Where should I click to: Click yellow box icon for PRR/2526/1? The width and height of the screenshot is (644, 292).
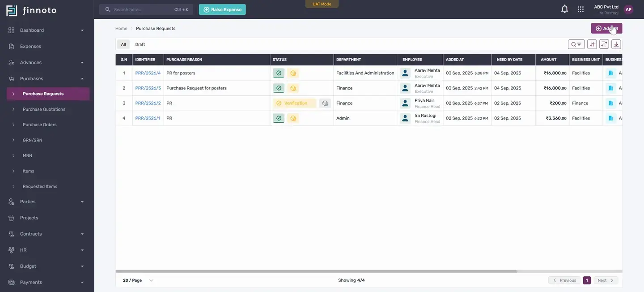point(293,118)
